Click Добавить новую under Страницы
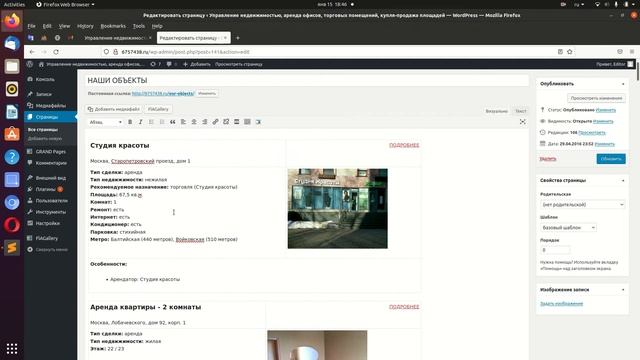The height and width of the screenshot is (360, 640). coord(45,139)
